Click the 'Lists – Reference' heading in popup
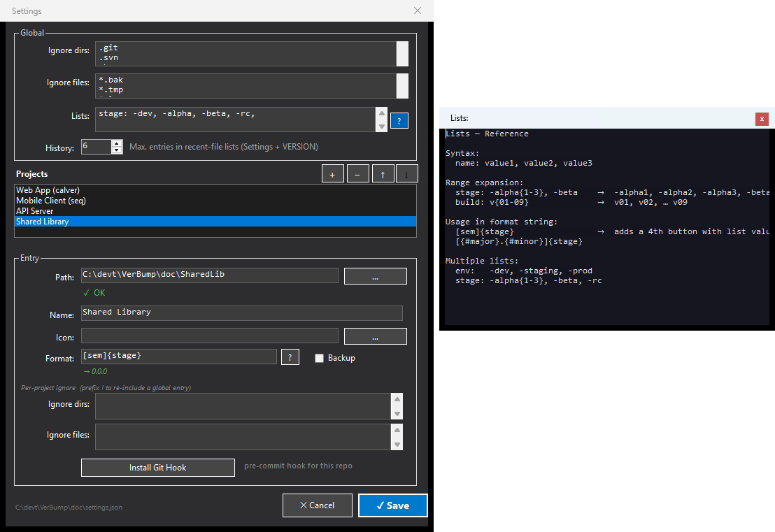 [487, 134]
